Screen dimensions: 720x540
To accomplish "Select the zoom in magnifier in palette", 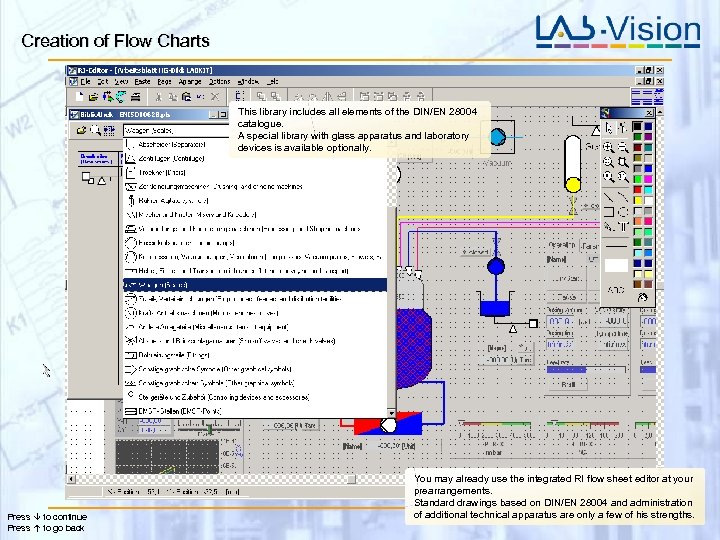I will pos(609,147).
